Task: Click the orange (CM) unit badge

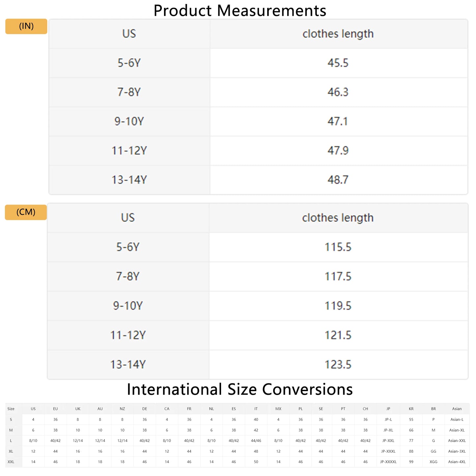Action: tap(26, 212)
